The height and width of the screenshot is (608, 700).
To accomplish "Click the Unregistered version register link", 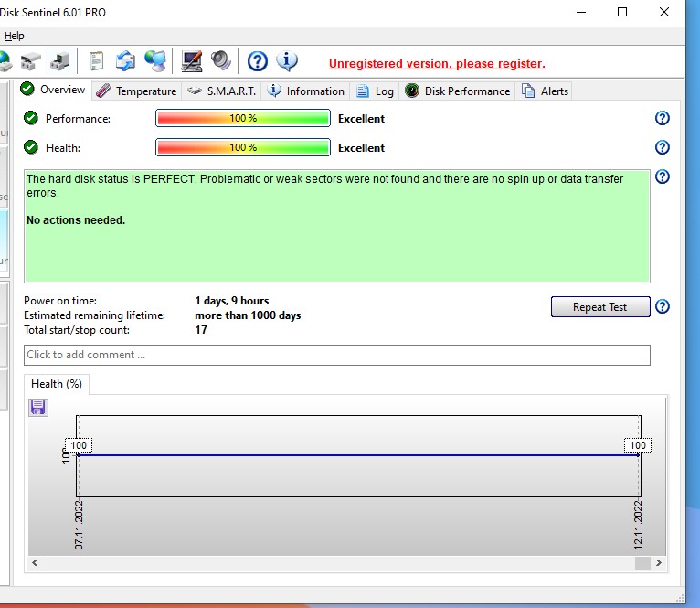I will click(437, 63).
